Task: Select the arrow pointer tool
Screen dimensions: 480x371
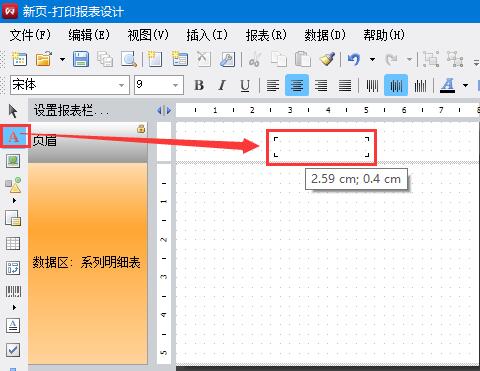Action: coord(13,111)
